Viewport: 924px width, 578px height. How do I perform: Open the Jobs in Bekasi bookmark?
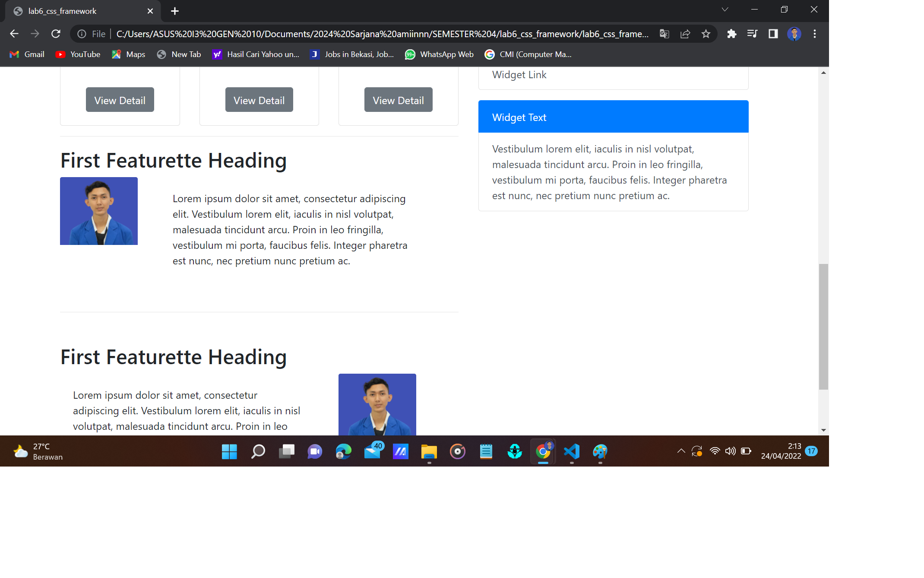(352, 54)
